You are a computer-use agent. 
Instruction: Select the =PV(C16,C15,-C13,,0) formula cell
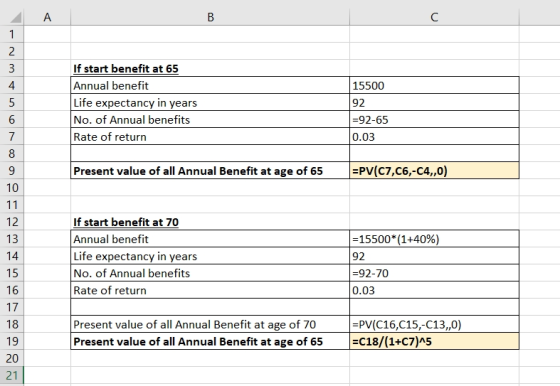(x=434, y=324)
